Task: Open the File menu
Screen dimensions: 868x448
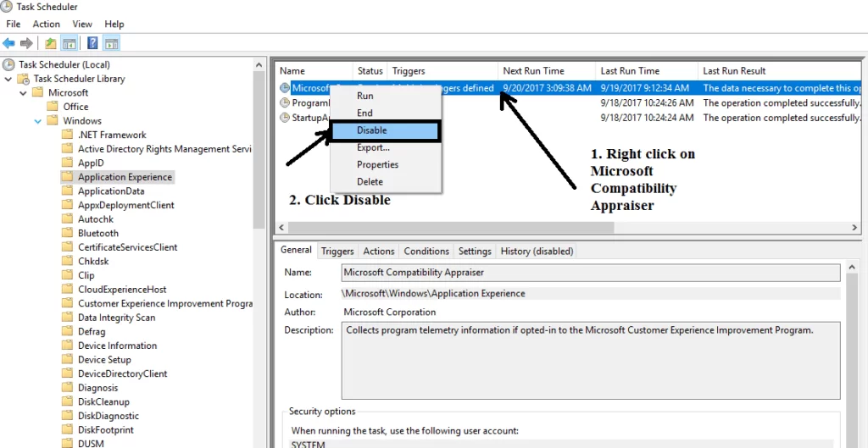Action: (14, 25)
